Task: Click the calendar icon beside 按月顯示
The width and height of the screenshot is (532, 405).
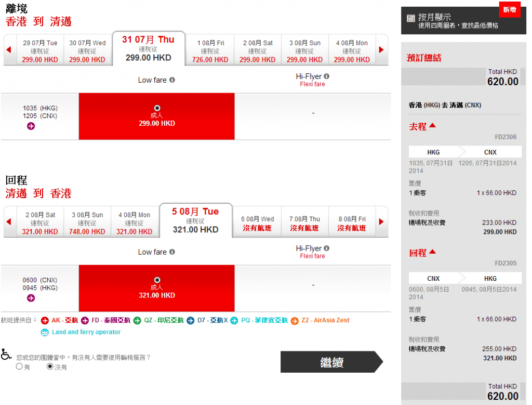Action: 410,18
